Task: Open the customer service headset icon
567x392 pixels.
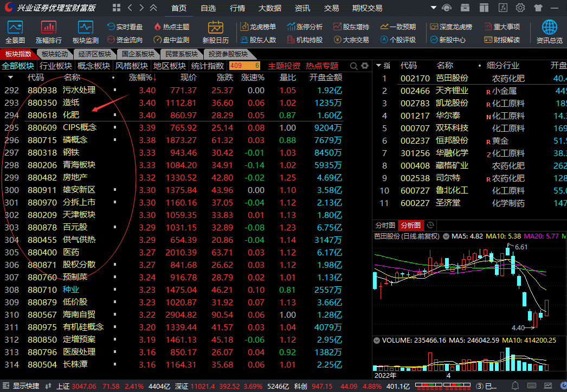Action: (x=447, y=8)
